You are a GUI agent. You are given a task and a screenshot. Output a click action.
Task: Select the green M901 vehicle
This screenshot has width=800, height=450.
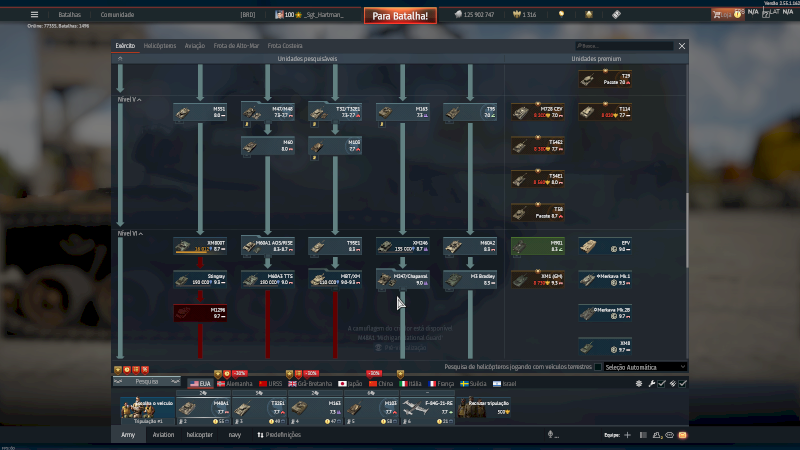(x=538, y=246)
